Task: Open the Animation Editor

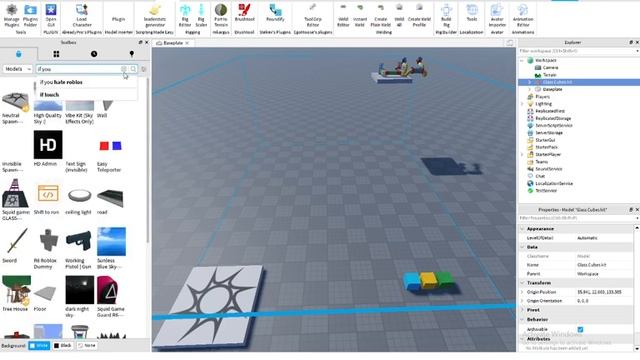Action: [x=523, y=16]
